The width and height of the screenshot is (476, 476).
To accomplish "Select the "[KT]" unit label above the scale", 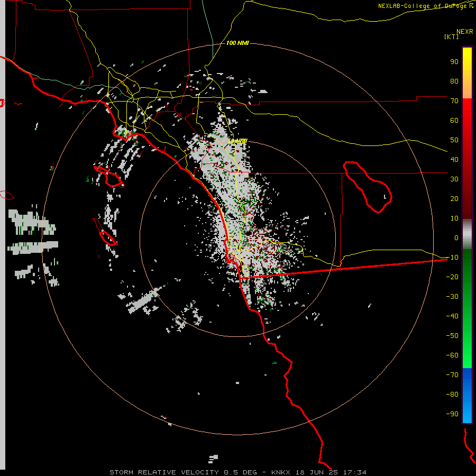I will point(451,36).
